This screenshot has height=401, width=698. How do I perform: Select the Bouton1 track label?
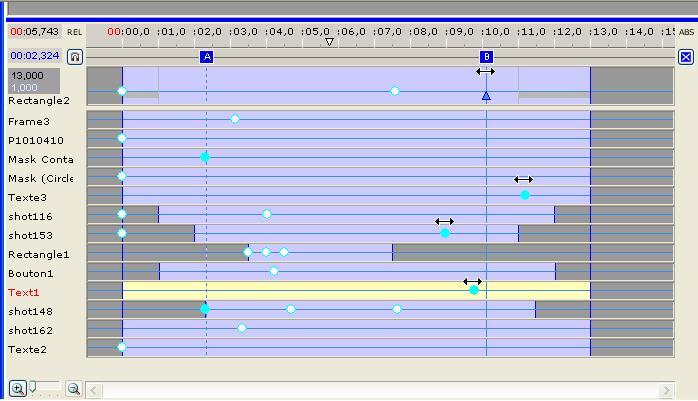pyautogui.click(x=31, y=273)
